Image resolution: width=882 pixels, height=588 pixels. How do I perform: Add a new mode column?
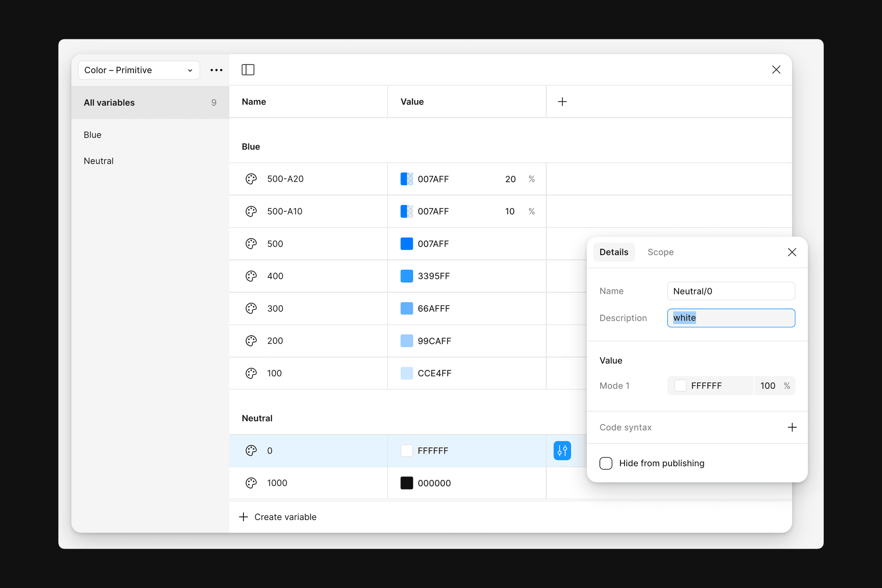(x=562, y=102)
